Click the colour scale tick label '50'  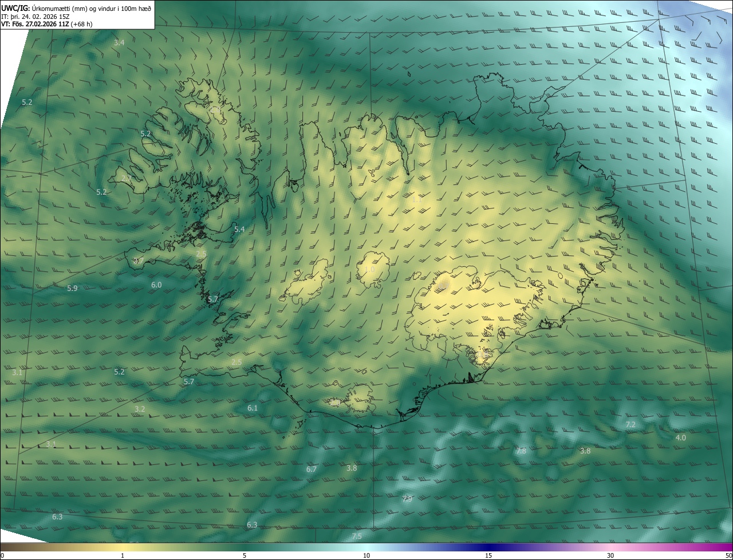pos(728,555)
